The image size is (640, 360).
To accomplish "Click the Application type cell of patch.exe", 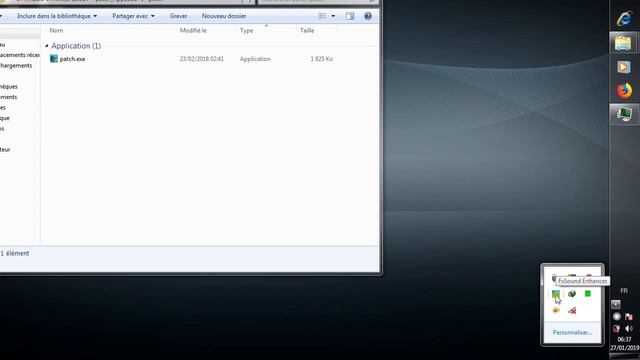I will click(255, 59).
